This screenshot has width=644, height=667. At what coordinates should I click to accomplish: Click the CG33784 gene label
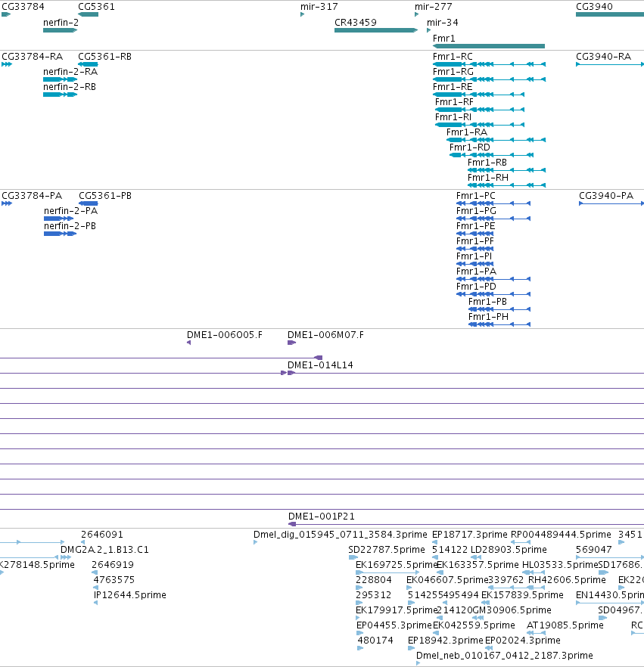pos(23,7)
